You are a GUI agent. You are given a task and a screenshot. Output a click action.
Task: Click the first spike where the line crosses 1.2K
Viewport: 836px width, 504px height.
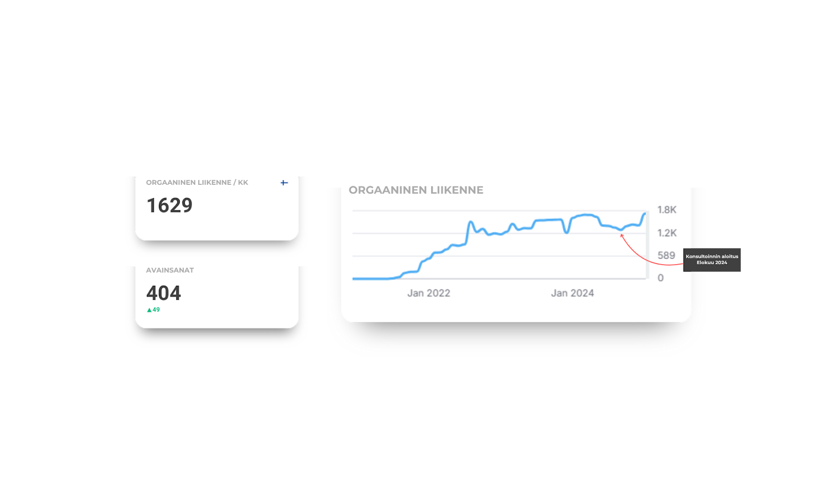click(471, 222)
